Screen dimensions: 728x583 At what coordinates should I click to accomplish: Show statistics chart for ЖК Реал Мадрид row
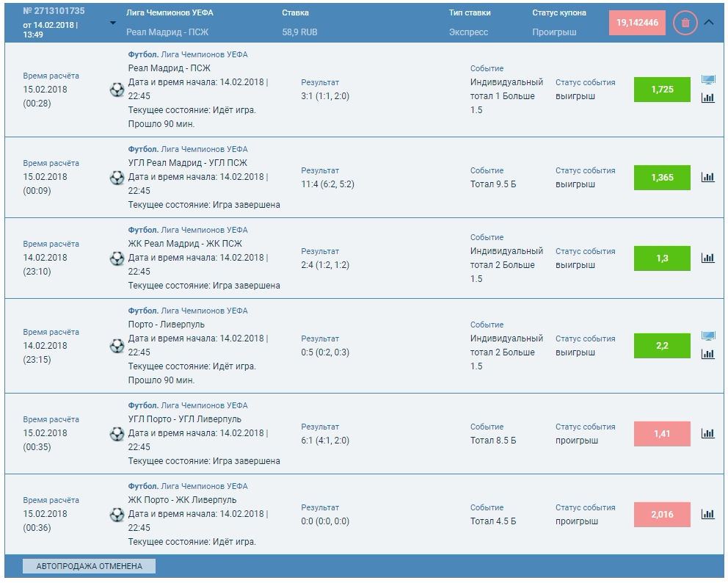click(x=707, y=258)
